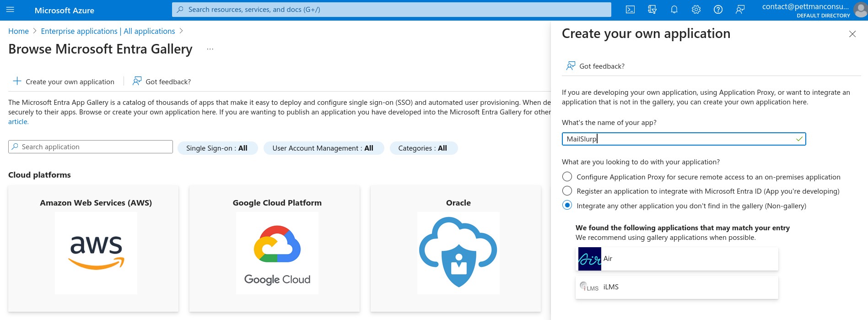Select Register an application radio option
This screenshot has height=320, width=868.
[x=567, y=191]
